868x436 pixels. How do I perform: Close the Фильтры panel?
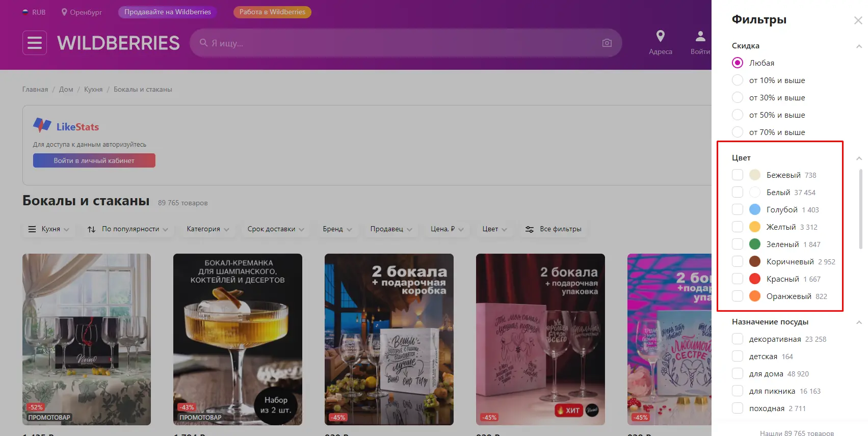pyautogui.click(x=858, y=20)
